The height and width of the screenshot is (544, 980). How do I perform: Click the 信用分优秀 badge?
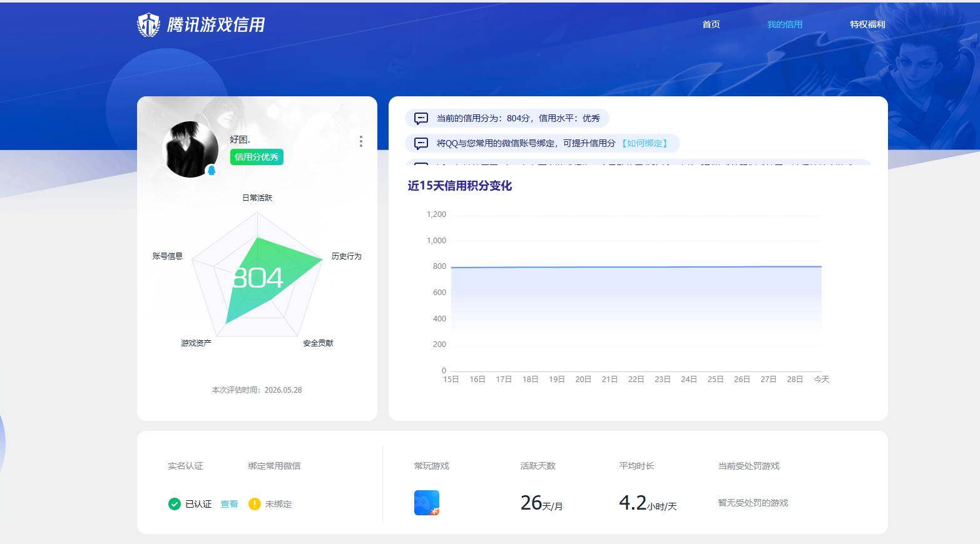pos(257,157)
